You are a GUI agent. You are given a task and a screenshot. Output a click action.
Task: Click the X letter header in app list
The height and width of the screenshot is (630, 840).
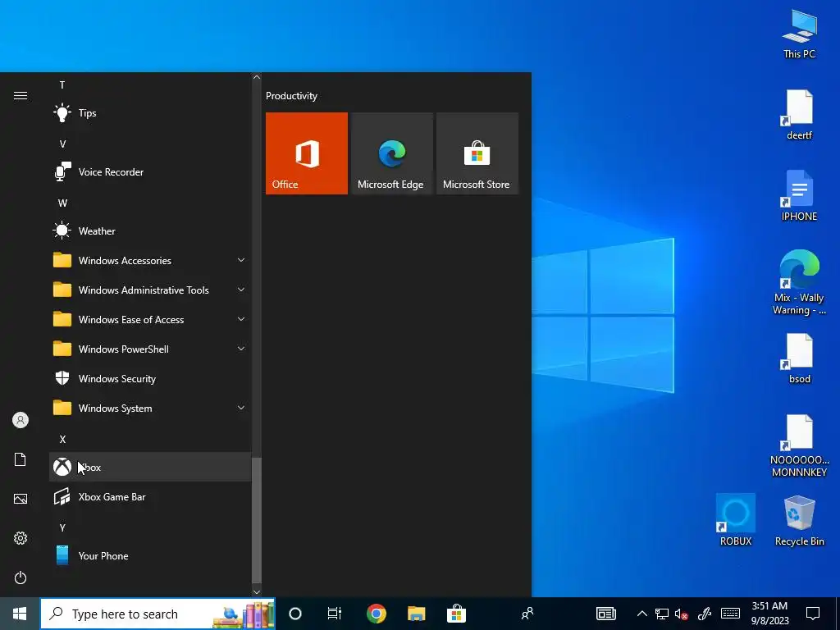pyautogui.click(x=62, y=440)
